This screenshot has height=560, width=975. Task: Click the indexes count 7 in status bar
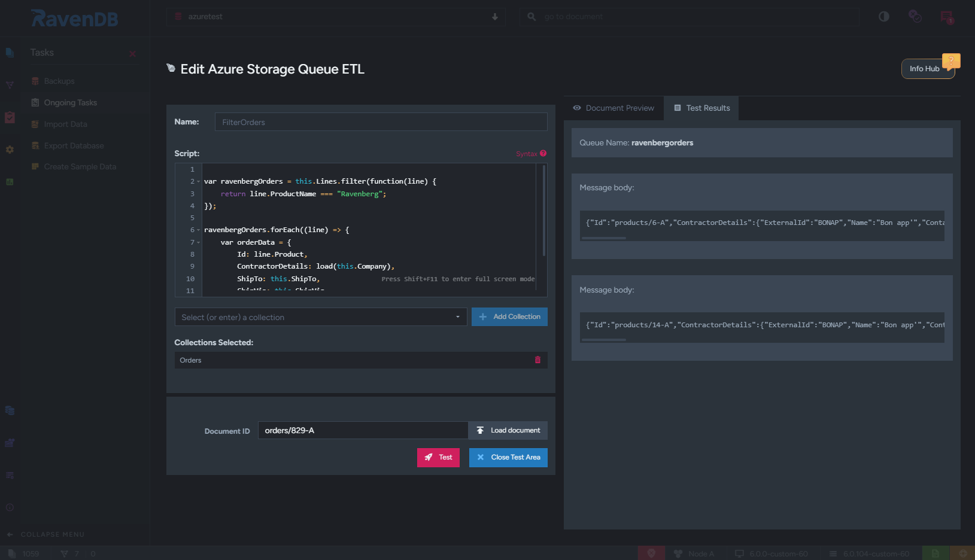pos(70,554)
